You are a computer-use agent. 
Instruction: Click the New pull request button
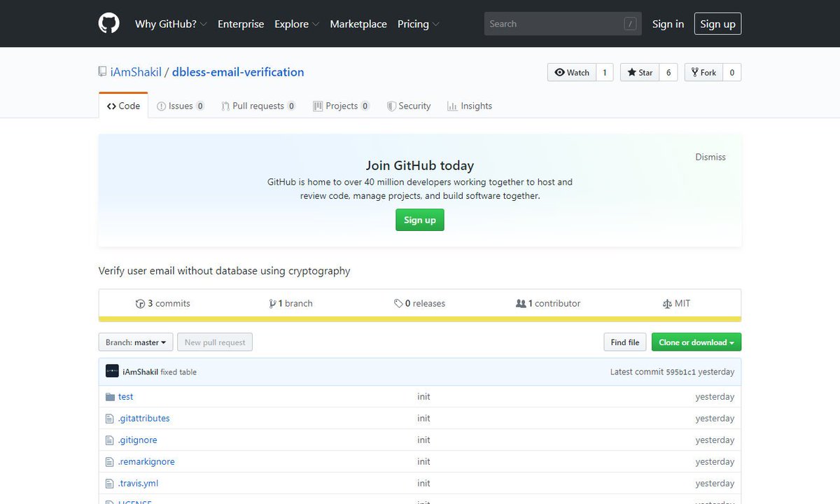click(215, 342)
